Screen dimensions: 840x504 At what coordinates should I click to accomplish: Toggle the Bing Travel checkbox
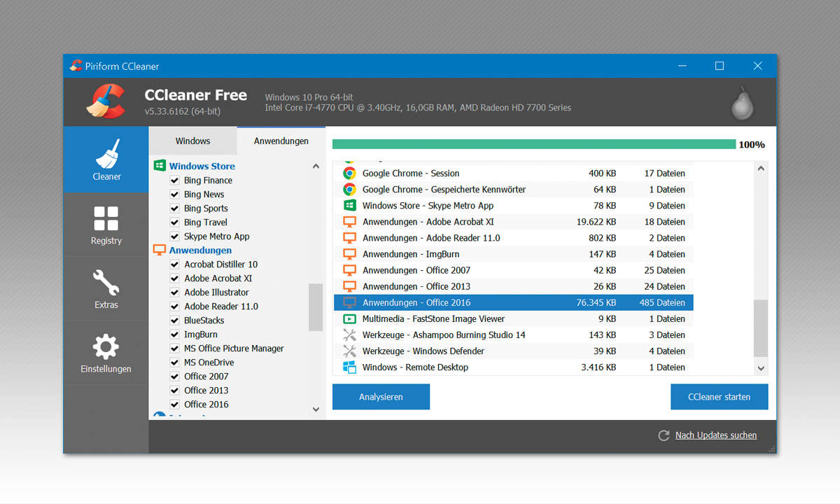(175, 222)
